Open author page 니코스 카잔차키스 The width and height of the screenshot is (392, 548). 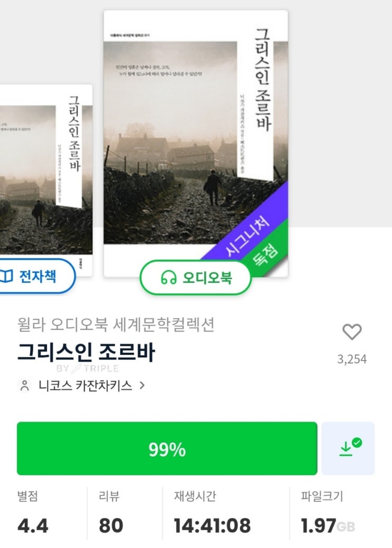(85, 385)
